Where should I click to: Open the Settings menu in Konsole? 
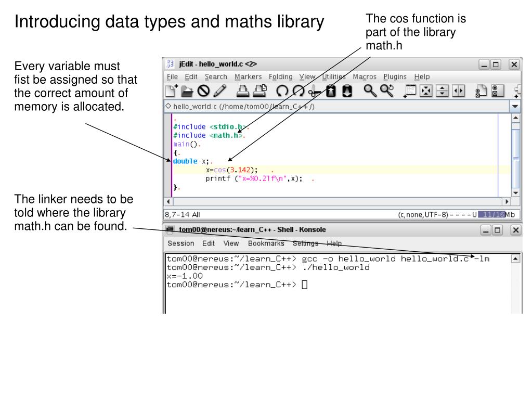(x=305, y=243)
